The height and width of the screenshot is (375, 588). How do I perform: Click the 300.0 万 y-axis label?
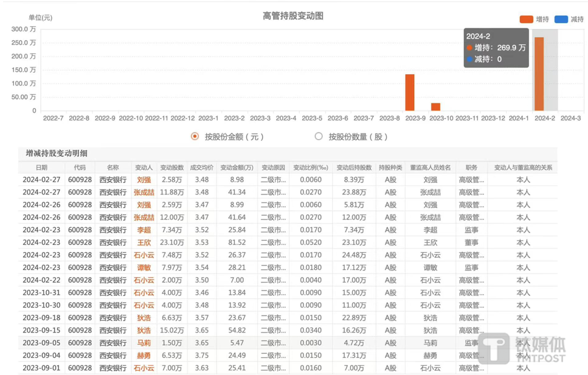pyautogui.click(x=24, y=29)
